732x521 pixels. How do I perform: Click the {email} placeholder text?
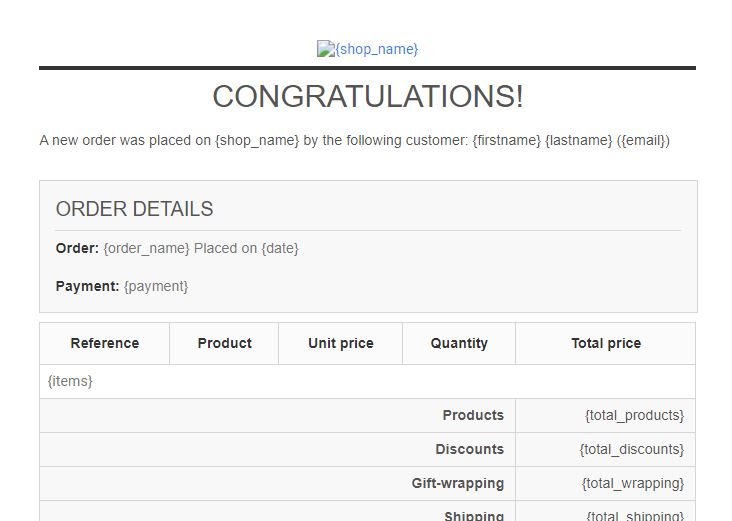pos(644,141)
